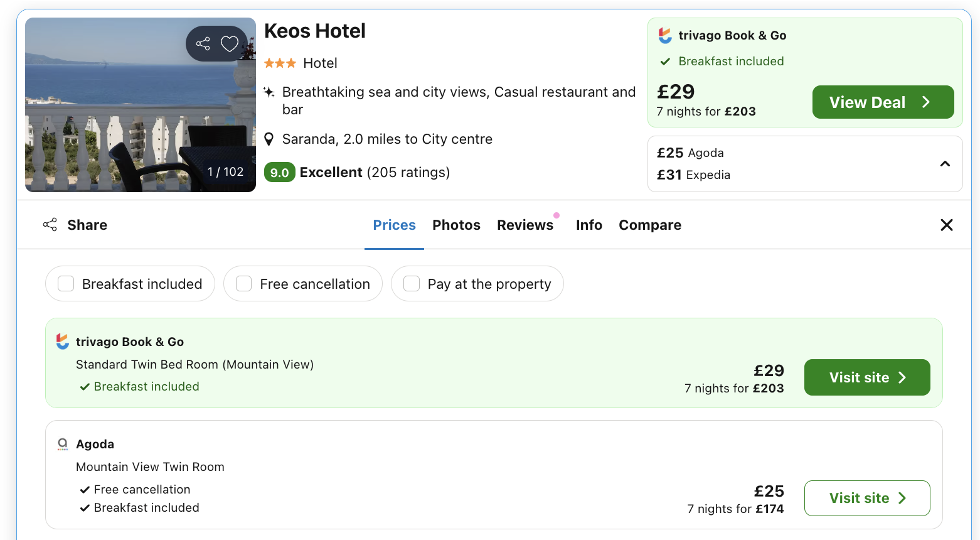Open the Compare tab
This screenshot has height=540, width=980.
pos(649,225)
